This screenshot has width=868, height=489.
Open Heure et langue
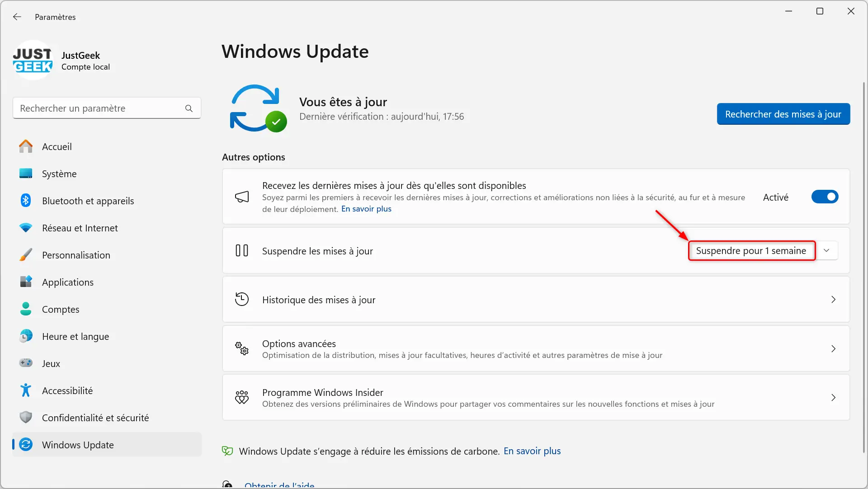click(x=107, y=336)
